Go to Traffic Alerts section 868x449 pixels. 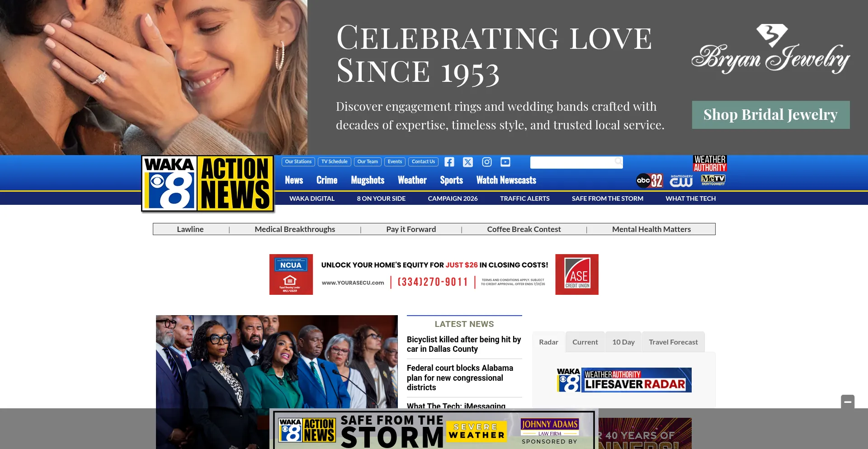point(525,199)
